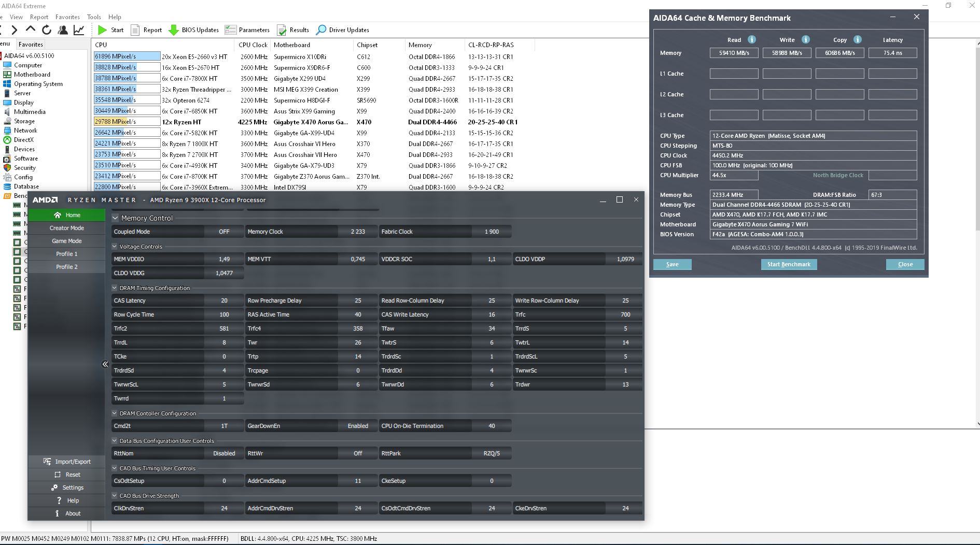Select Multimedia in the AIDA64 tree
Screen dimensions: 980x545
pos(30,112)
